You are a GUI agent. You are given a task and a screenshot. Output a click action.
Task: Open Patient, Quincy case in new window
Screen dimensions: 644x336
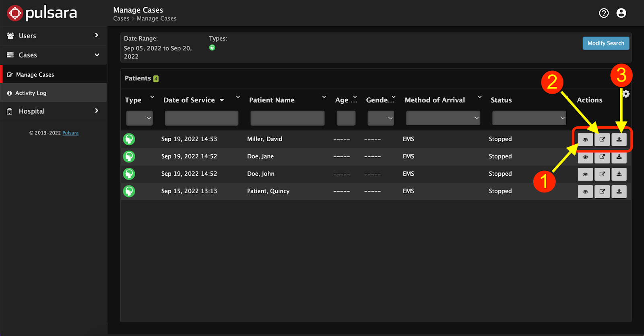click(602, 191)
